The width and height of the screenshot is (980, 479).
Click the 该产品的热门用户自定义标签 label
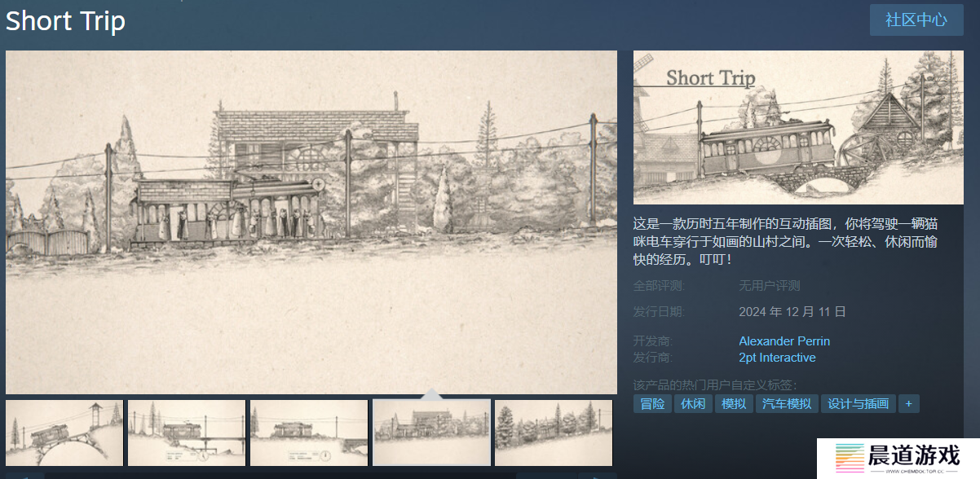715,385
